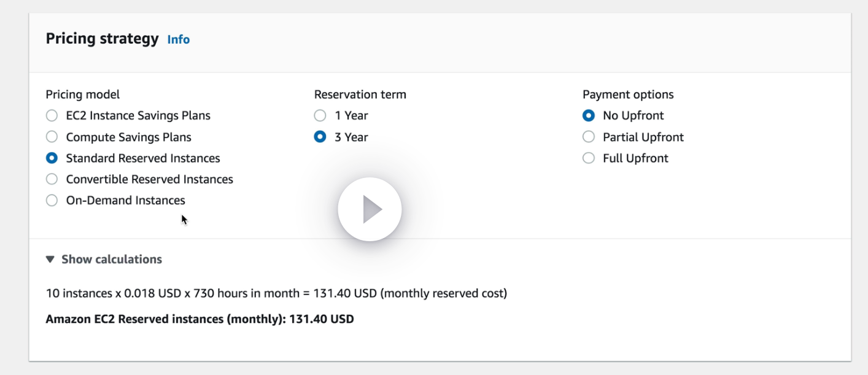Select EC2 Instance Savings Plans radio
868x375 pixels.
click(x=52, y=115)
